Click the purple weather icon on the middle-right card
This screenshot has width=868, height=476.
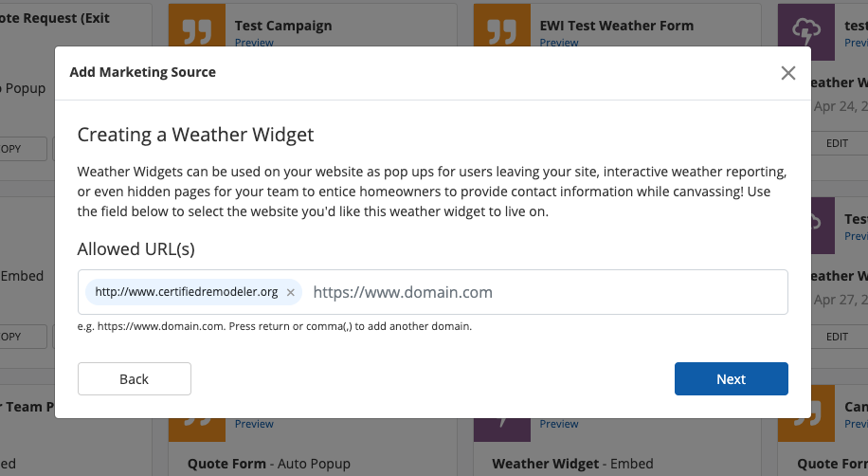coord(806,226)
